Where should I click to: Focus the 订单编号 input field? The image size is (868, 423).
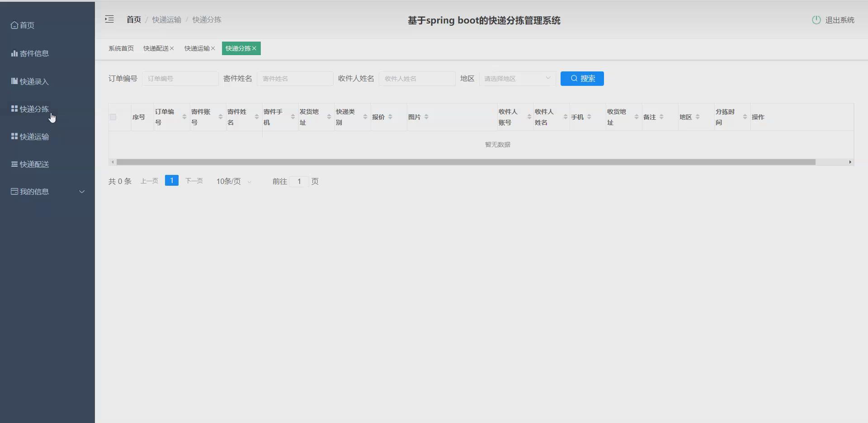(x=180, y=79)
